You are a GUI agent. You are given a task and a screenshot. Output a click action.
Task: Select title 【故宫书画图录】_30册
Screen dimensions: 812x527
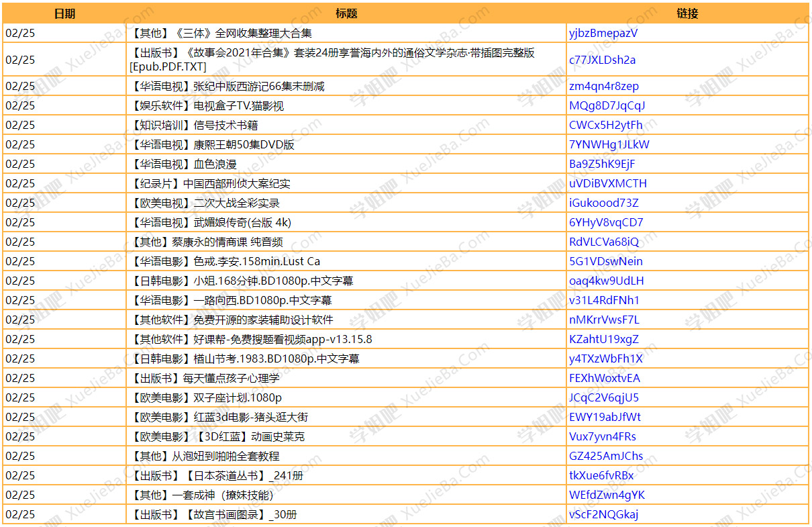[240, 514]
